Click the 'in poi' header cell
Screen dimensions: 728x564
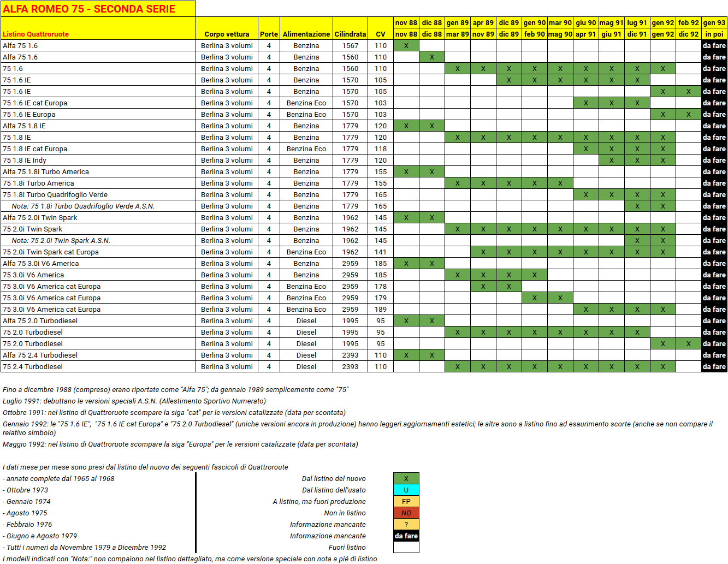714,34
